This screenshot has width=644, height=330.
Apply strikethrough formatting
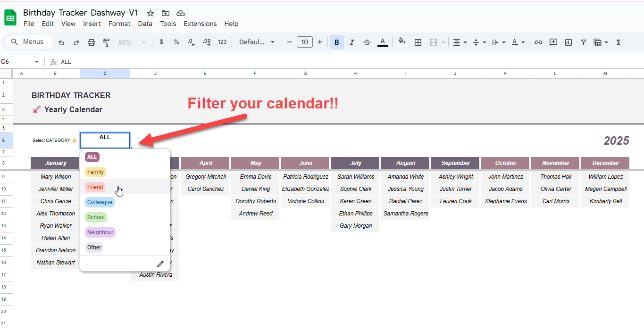367,42
